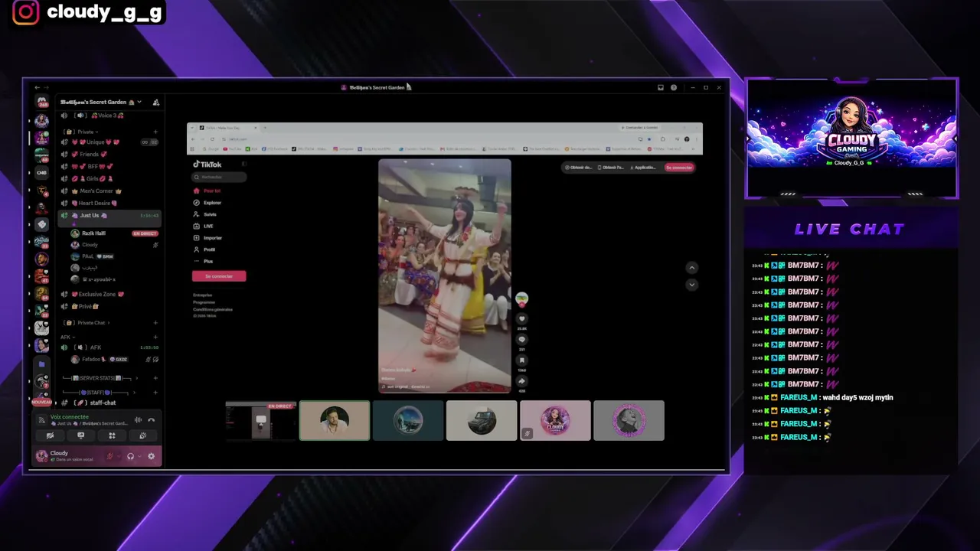The width and height of the screenshot is (980, 551).
Task: Open the Discord help icon in title bar
Action: coord(674,87)
